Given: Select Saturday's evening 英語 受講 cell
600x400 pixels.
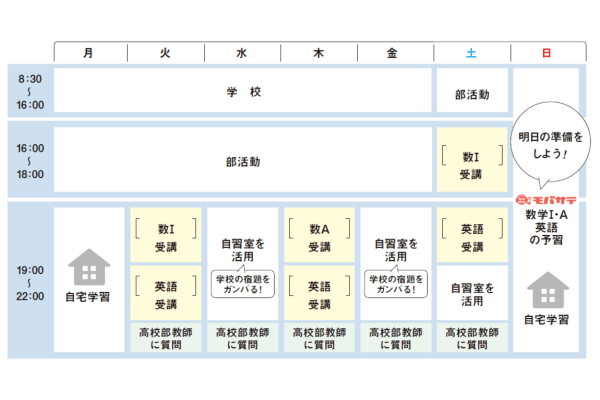Looking at the screenshot, I should click(471, 237).
